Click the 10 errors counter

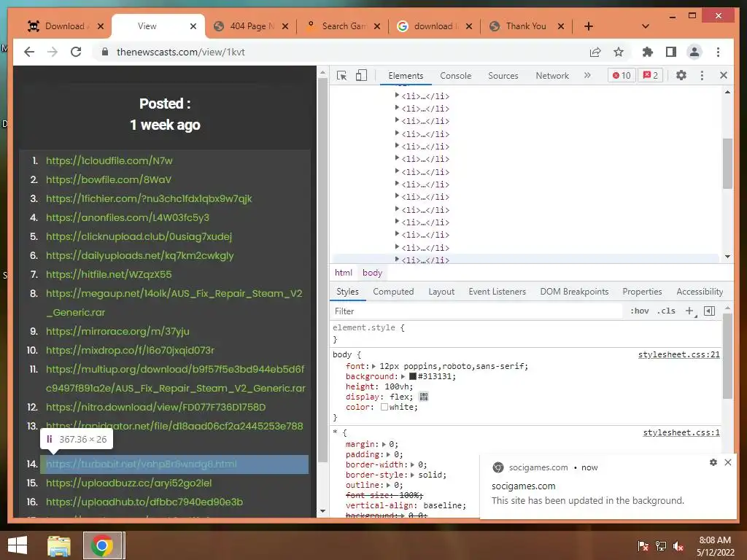tap(622, 75)
